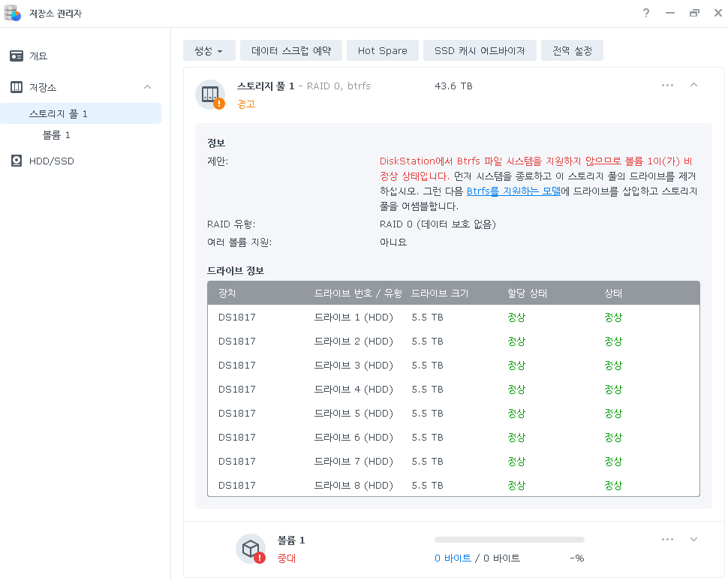Click the RAID 0 (데이터 보호 없음) value
Viewport: 728px width, 581px height.
pyautogui.click(x=438, y=224)
